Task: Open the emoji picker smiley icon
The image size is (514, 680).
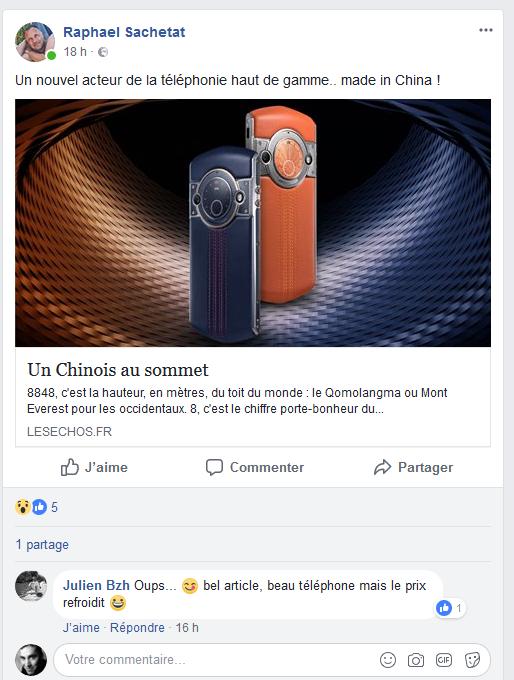Action: (x=388, y=660)
